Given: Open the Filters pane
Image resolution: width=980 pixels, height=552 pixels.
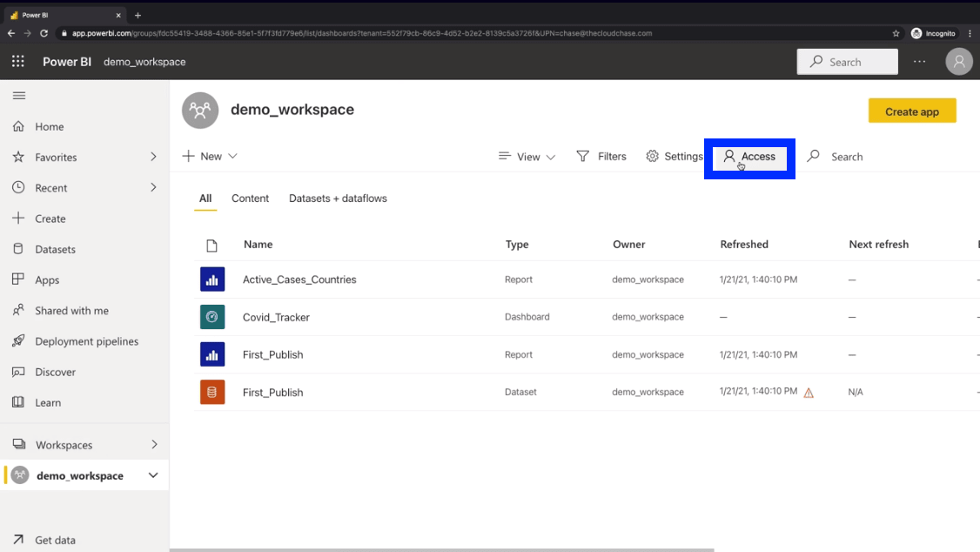Looking at the screenshot, I should click(x=601, y=157).
